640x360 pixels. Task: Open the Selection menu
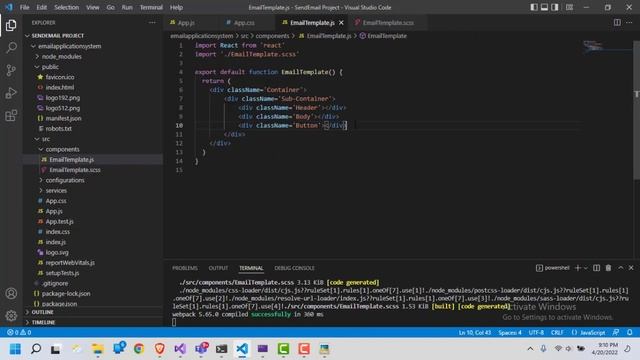point(67,7)
